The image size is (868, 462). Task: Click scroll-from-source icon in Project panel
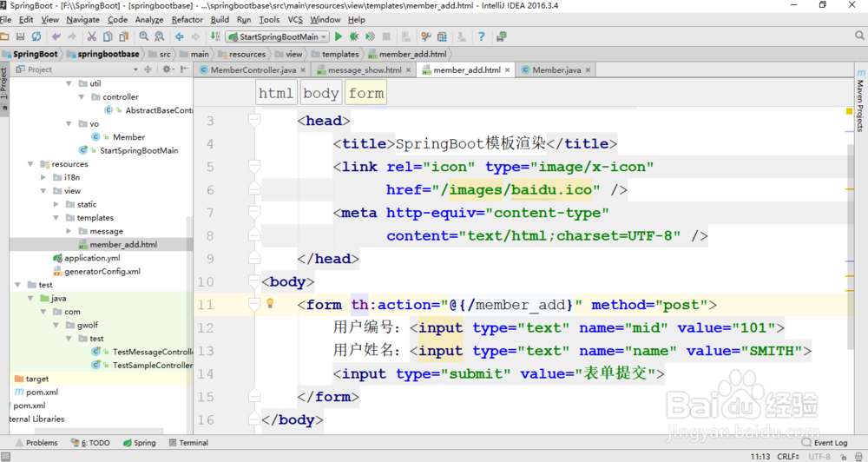pos(148,69)
